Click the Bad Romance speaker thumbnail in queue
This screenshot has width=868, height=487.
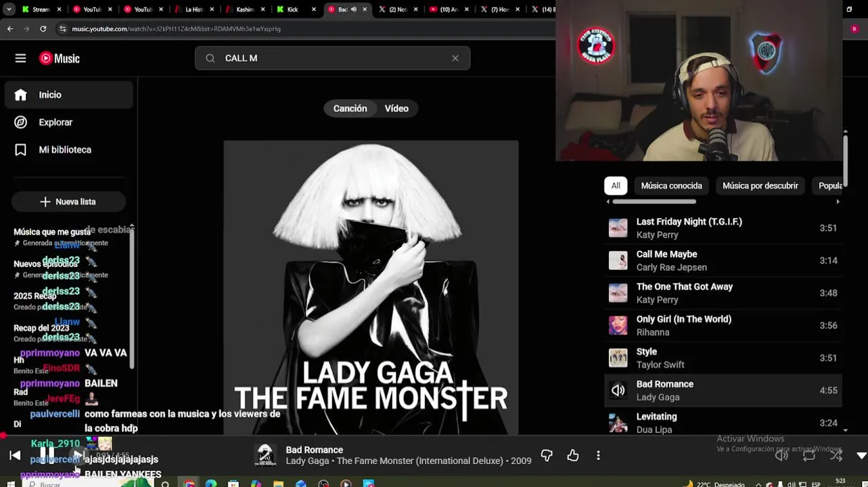coord(618,390)
